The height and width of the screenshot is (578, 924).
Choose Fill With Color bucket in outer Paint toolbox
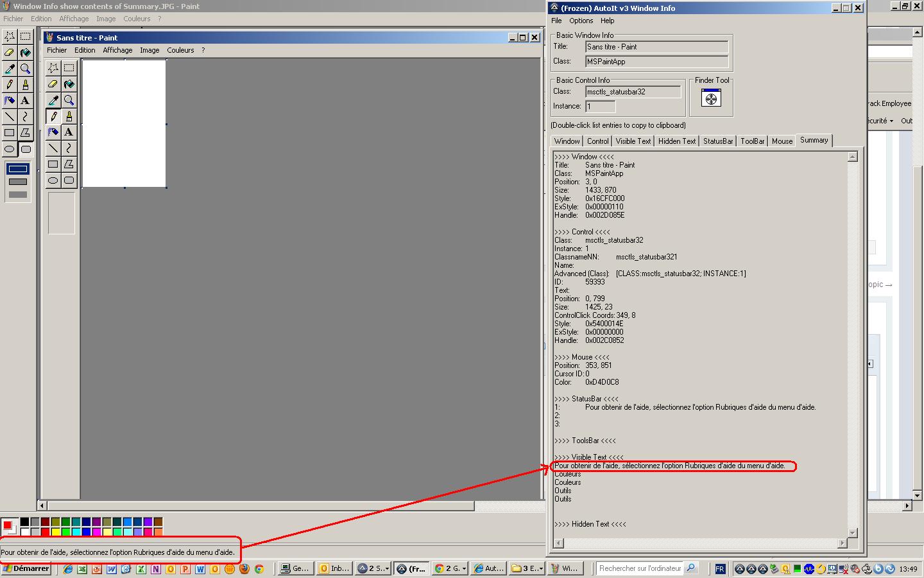click(x=25, y=53)
